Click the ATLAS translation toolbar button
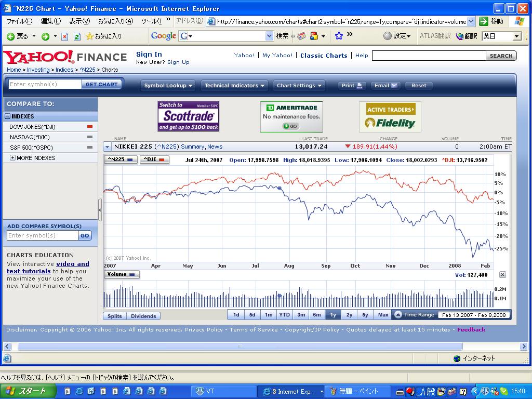 tap(435, 36)
